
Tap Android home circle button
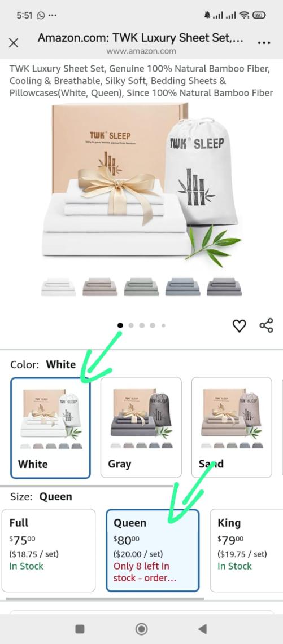141,629
